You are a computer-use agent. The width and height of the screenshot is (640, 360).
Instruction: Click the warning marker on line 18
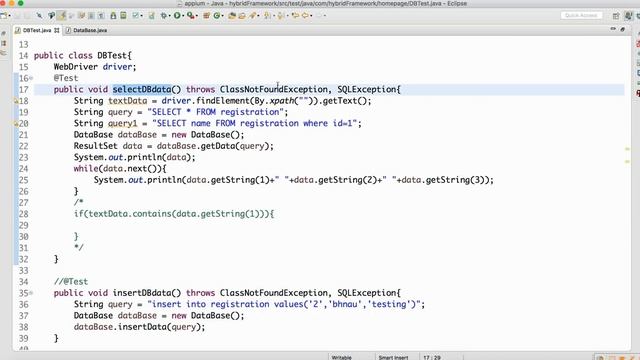point(16,101)
